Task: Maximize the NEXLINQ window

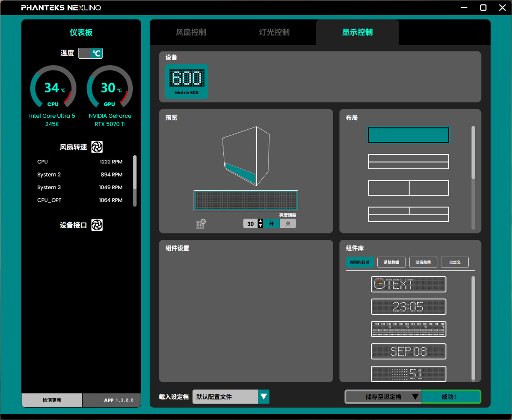Action: 483,8
